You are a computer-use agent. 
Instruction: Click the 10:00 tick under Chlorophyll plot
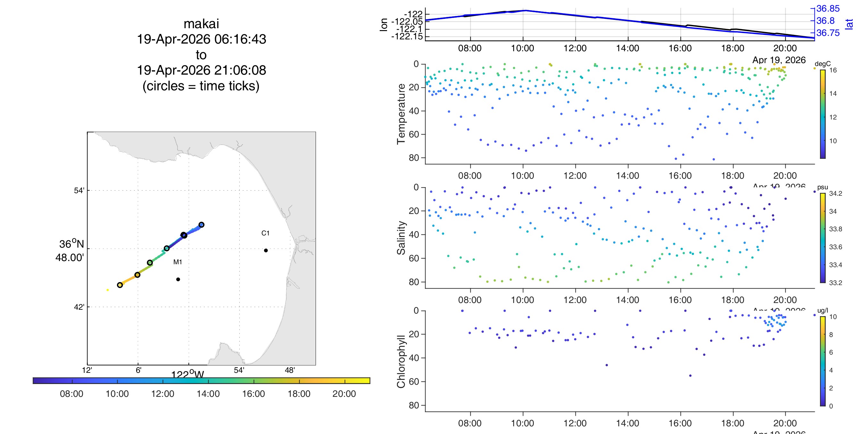tap(522, 423)
